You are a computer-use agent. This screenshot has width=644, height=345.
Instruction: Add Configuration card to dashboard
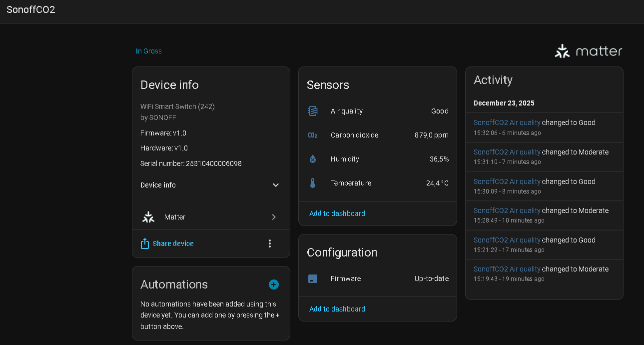point(337,309)
